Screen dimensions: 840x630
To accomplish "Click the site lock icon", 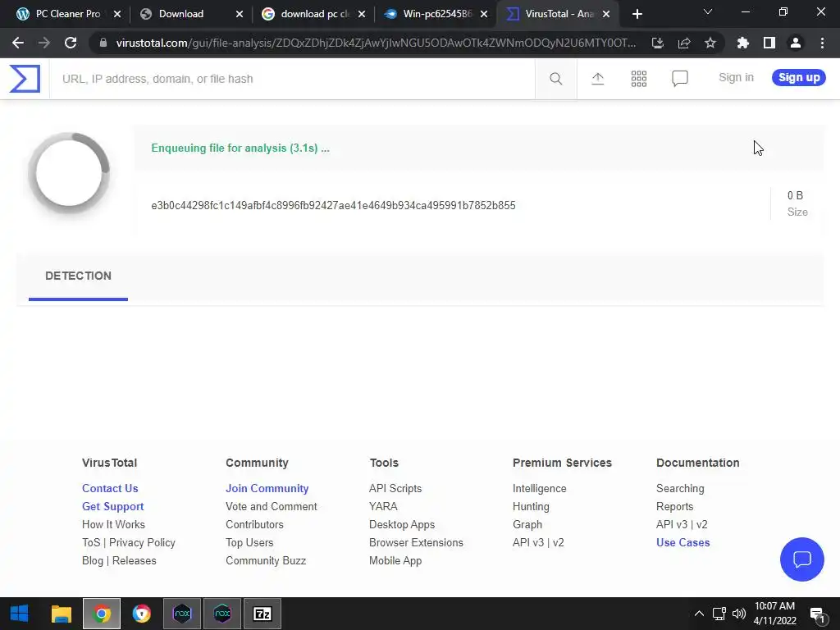I will click(103, 43).
